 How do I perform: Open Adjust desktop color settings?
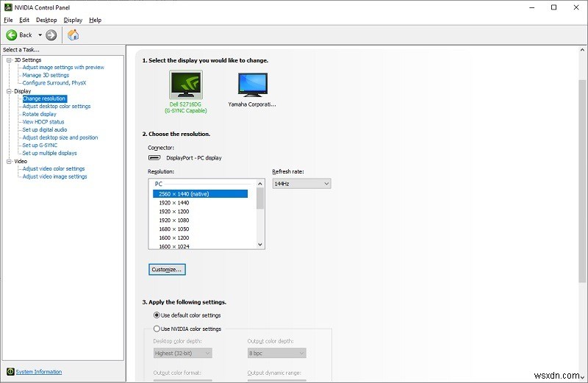pos(57,107)
